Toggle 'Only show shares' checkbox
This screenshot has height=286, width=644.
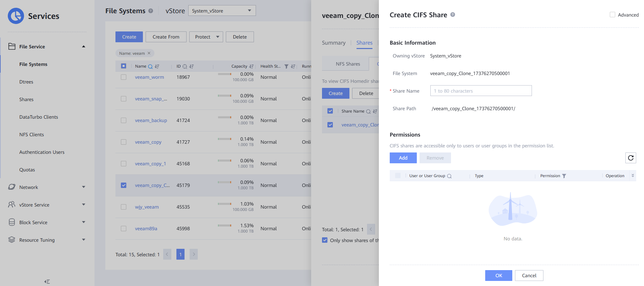[x=325, y=240]
